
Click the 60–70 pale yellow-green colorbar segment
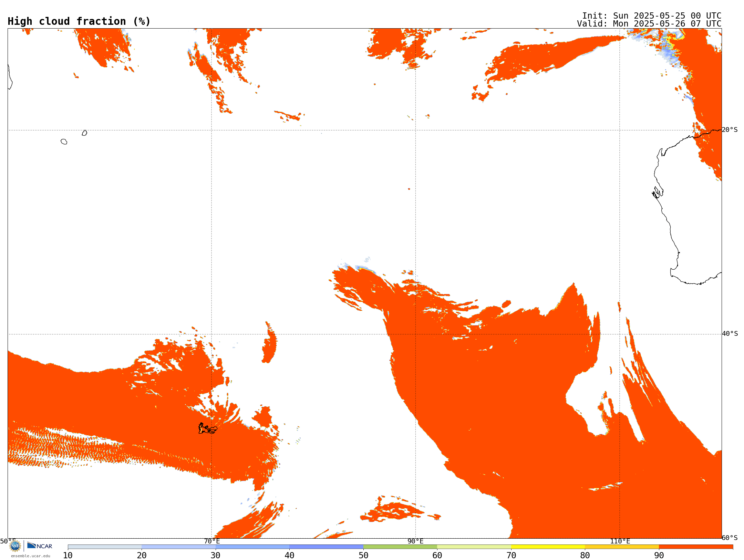[474, 547]
